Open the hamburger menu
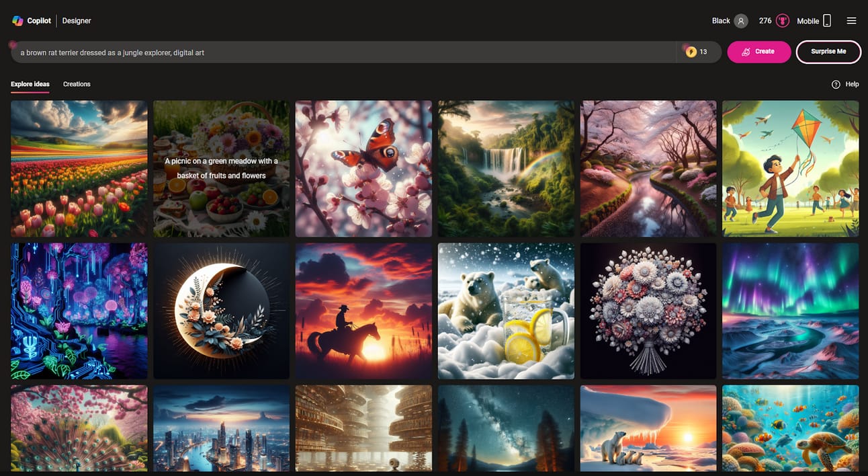 (851, 21)
